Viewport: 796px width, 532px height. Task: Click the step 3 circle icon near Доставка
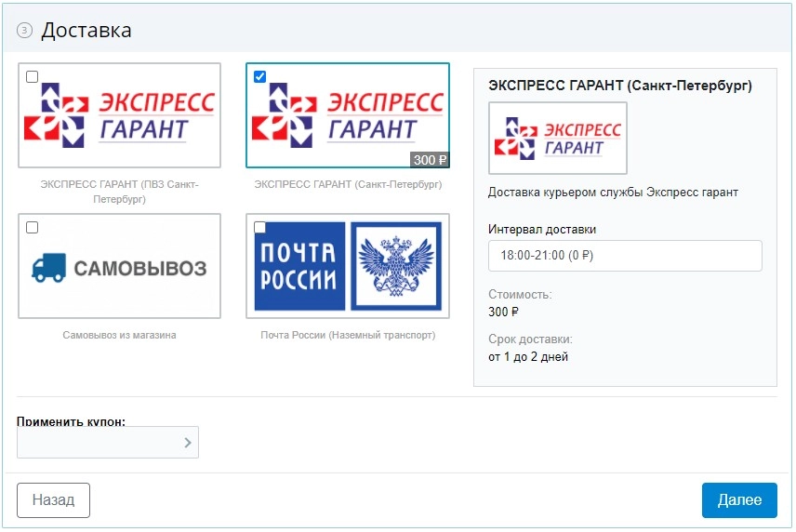[24, 31]
